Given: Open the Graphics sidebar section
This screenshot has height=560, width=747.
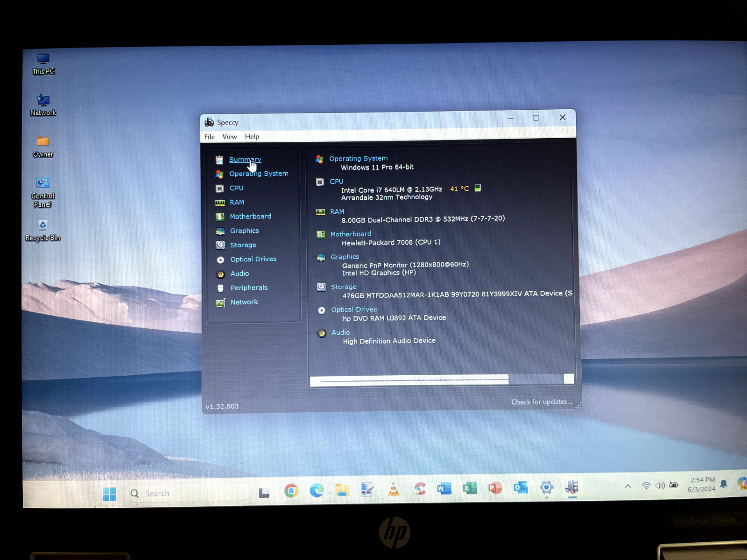Looking at the screenshot, I should tap(244, 231).
